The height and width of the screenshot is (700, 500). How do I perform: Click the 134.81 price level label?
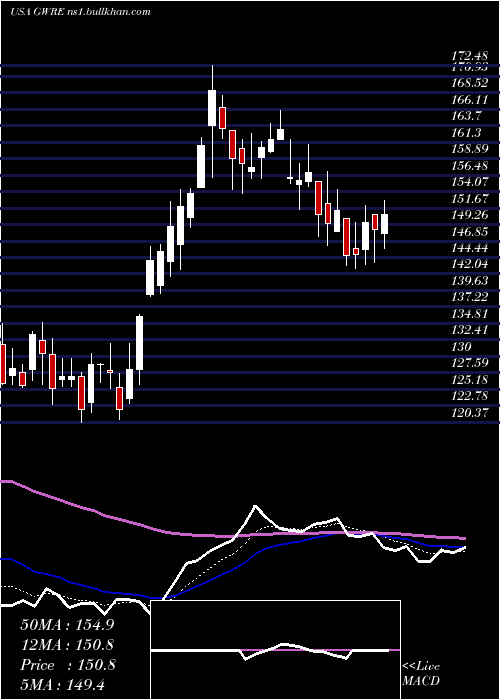pos(470,314)
